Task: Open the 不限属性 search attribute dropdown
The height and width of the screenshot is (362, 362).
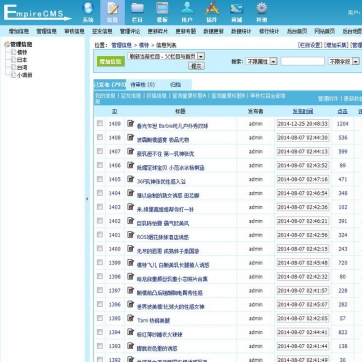Action: coord(261,61)
